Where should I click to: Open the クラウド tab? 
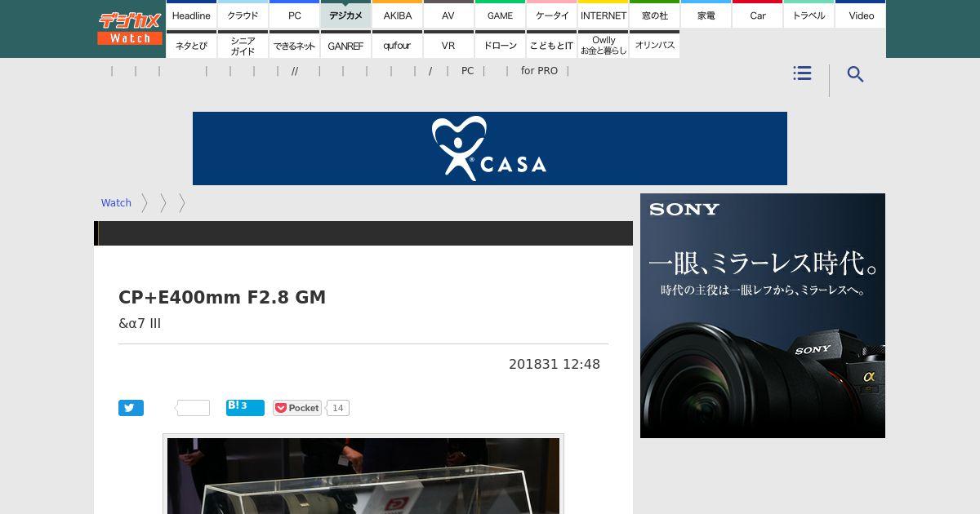pos(243,15)
